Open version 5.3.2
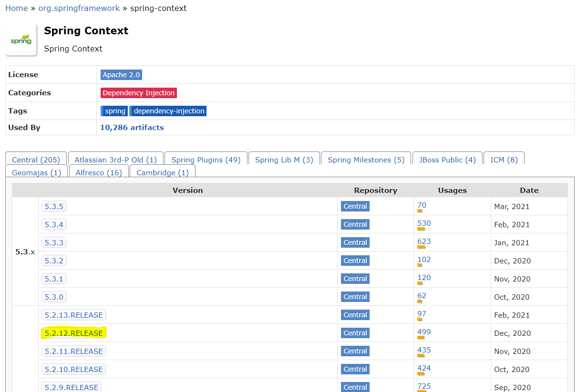The image size is (578, 392). tap(54, 261)
